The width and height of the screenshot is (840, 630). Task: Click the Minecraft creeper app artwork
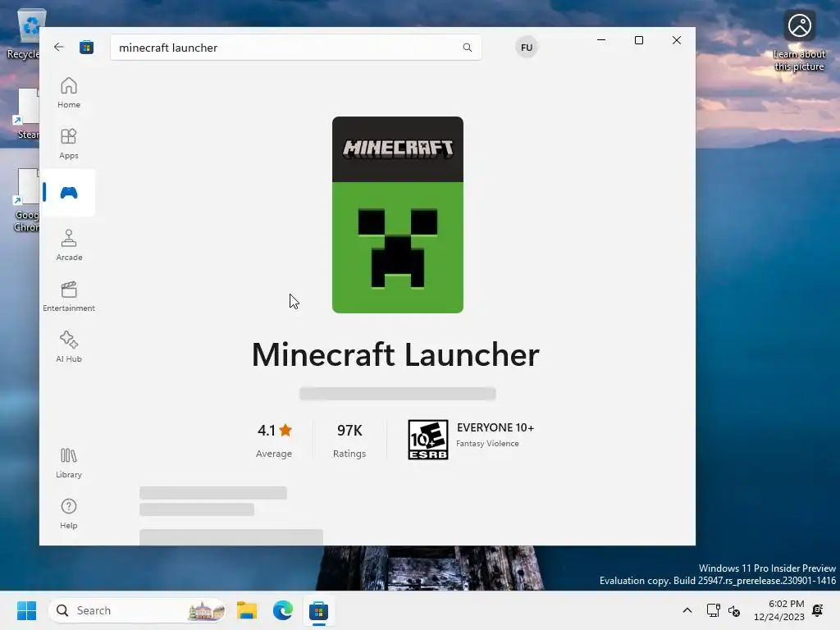pos(398,215)
